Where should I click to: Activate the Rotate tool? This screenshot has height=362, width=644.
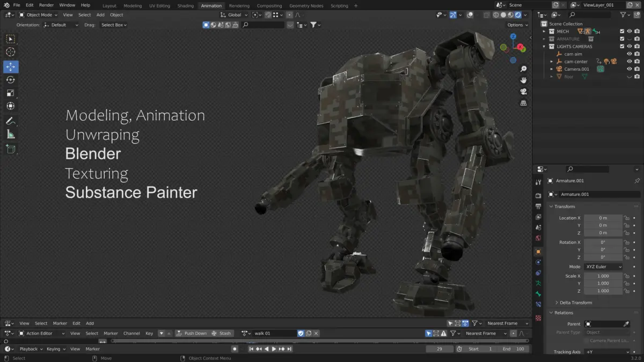tap(11, 80)
